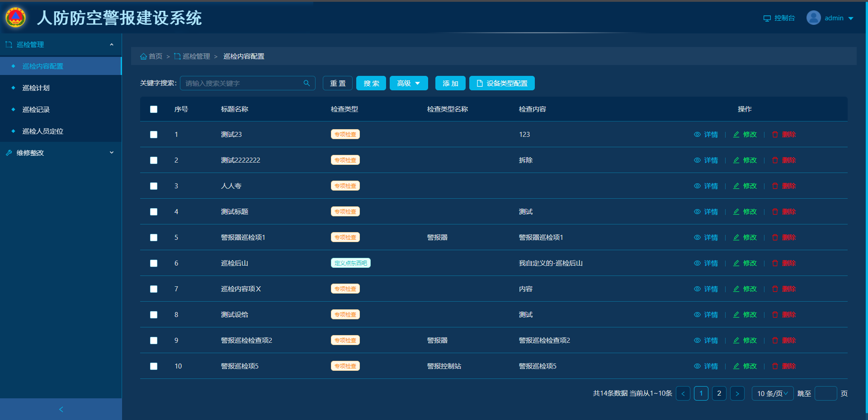This screenshot has width=868, height=420.
Task: Click the search magnifier icon in keyword field
Action: coord(307,83)
